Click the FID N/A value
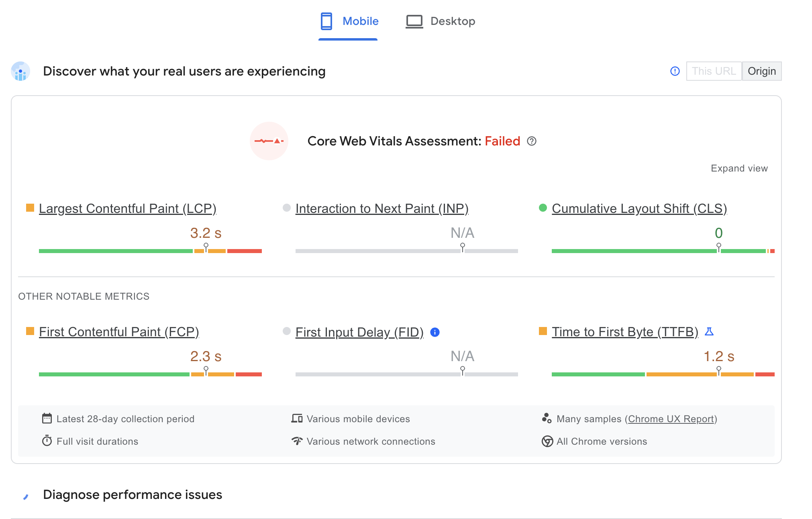This screenshot has width=812, height=519. coord(463,356)
